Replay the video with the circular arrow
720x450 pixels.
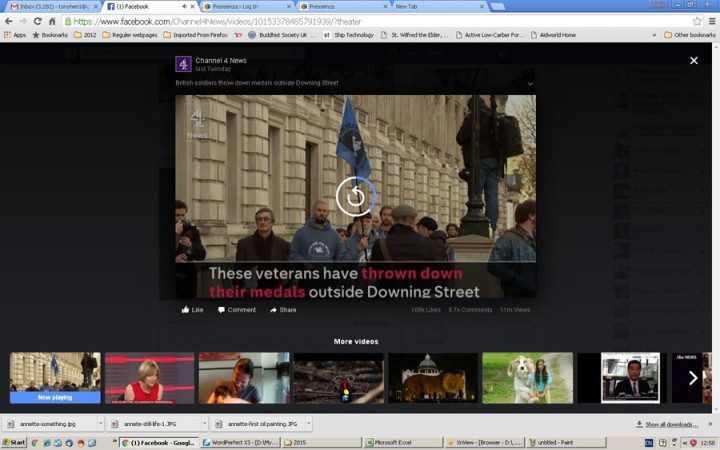point(355,196)
